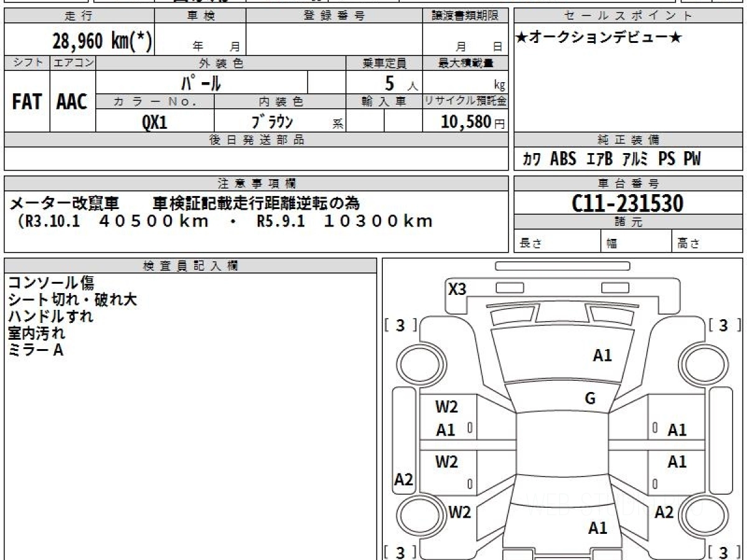
Task: Click the 車検 header cell
Action: pyautogui.click(x=200, y=16)
